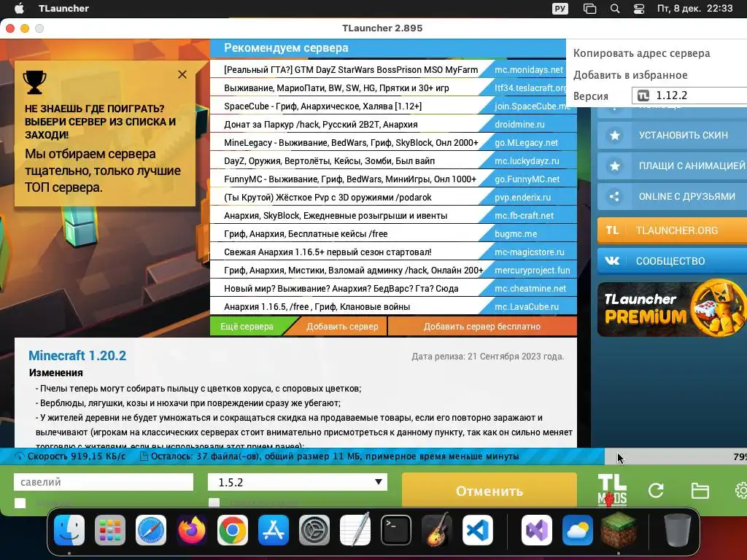Close the yellow server tip popup
The width and height of the screenshot is (747, 560).
[x=182, y=74]
